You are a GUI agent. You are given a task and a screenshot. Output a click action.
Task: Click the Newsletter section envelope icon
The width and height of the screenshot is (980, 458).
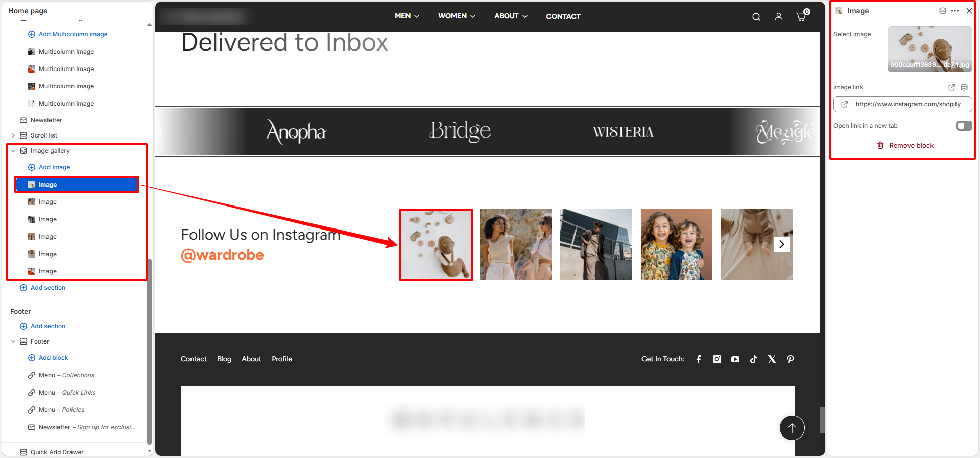coord(23,120)
